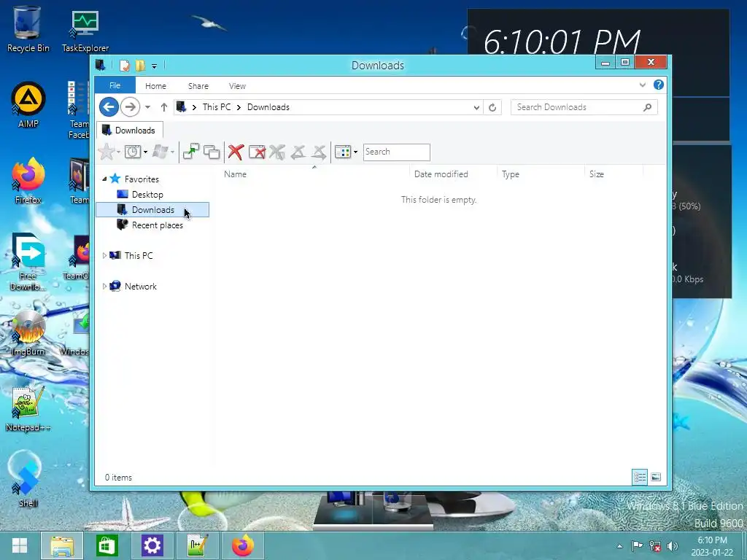Open the address bar history dropdown
Screen dimensions: 747x560
point(476,108)
